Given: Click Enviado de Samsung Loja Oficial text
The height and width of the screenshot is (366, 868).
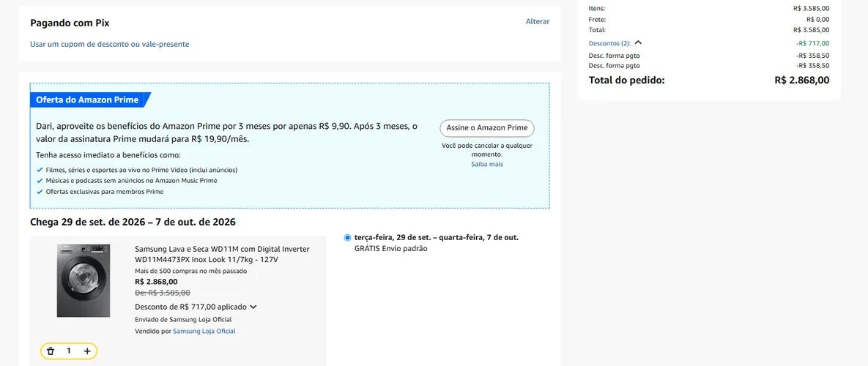Looking at the screenshot, I should click(x=183, y=320).
